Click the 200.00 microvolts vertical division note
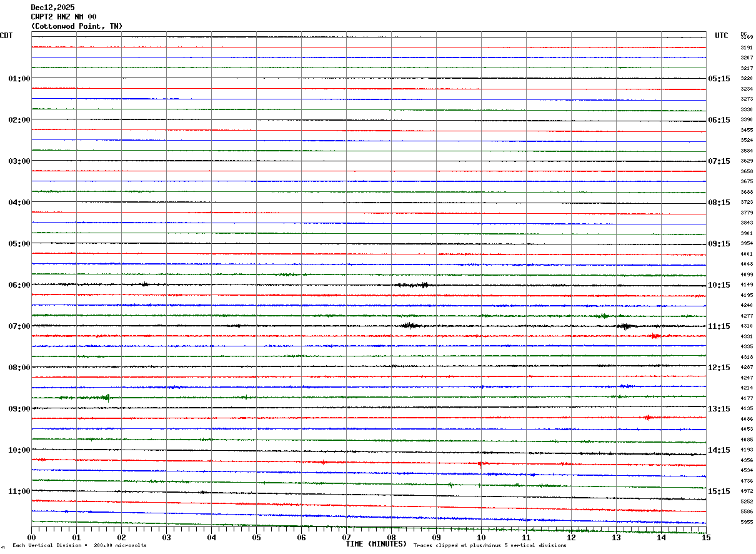Viewport: 756px width, 554px height. coord(120,546)
